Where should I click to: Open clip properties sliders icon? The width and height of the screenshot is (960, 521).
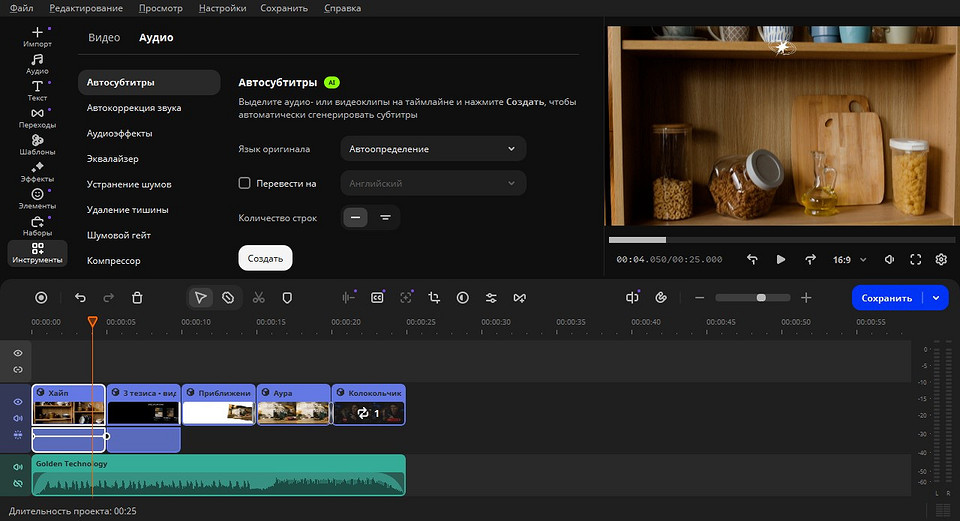pos(491,298)
